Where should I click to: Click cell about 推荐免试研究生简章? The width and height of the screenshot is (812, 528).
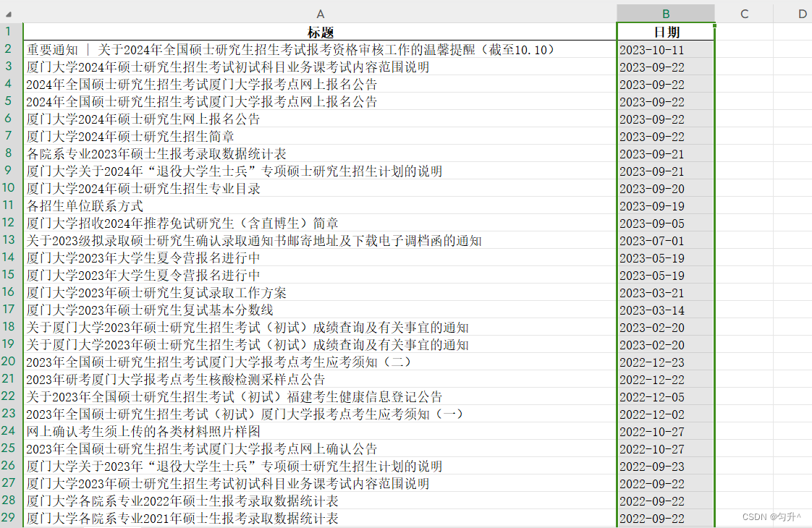(320, 223)
